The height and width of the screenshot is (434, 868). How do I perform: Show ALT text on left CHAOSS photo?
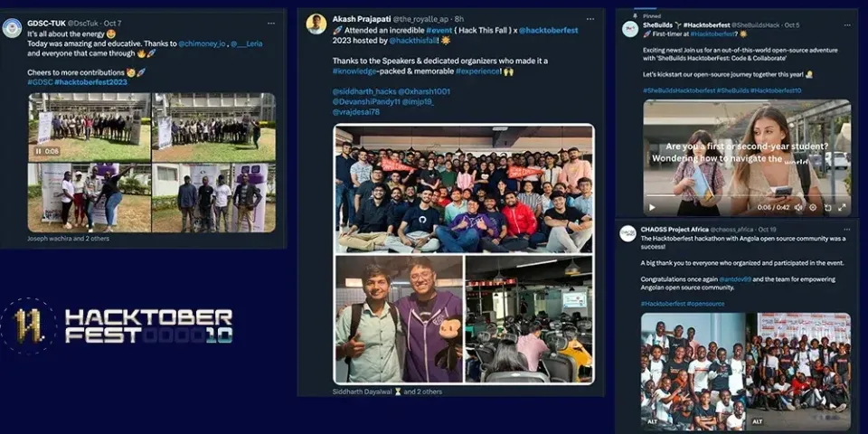coord(652,420)
